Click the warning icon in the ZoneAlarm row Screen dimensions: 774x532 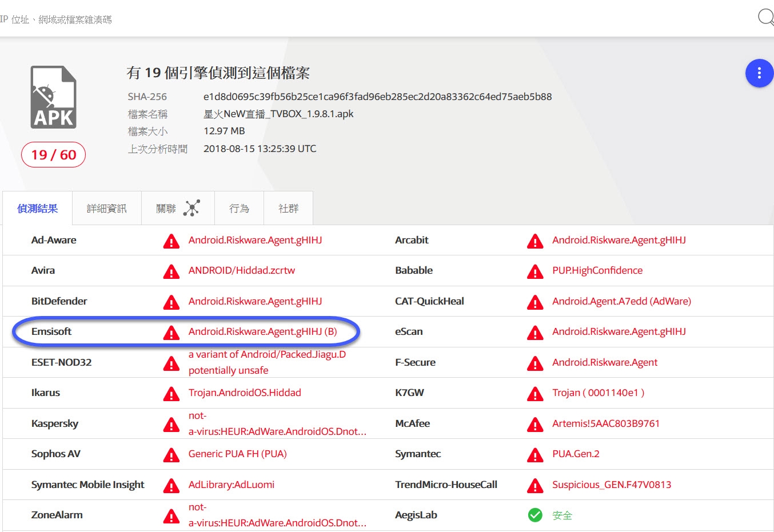(x=171, y=516)
